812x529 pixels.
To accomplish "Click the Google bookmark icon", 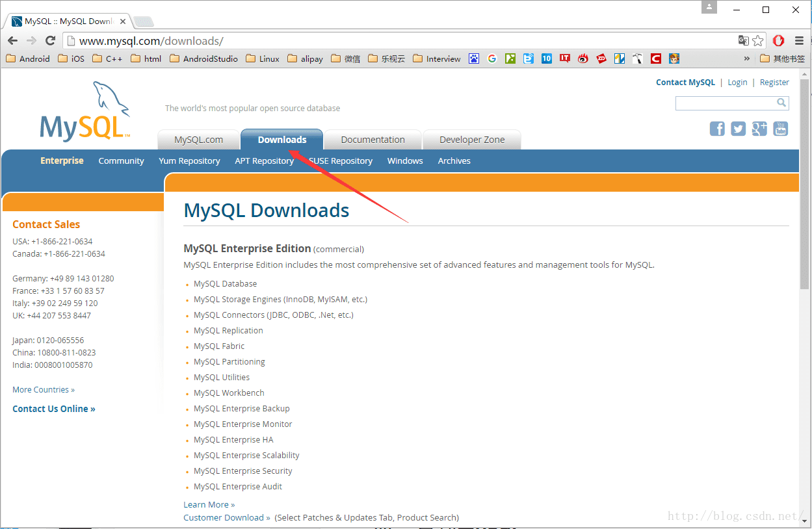I will (492, 58).
